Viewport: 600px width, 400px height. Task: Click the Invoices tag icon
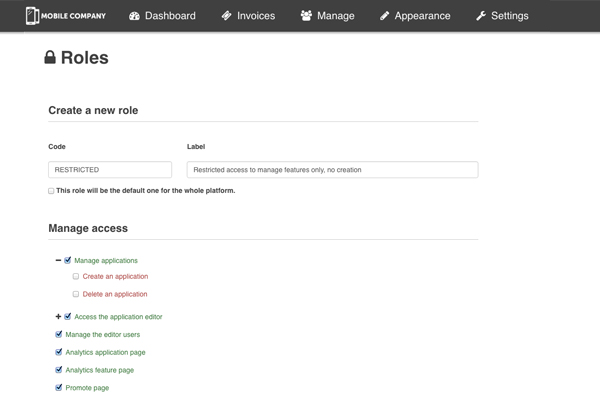pos(227,16)
